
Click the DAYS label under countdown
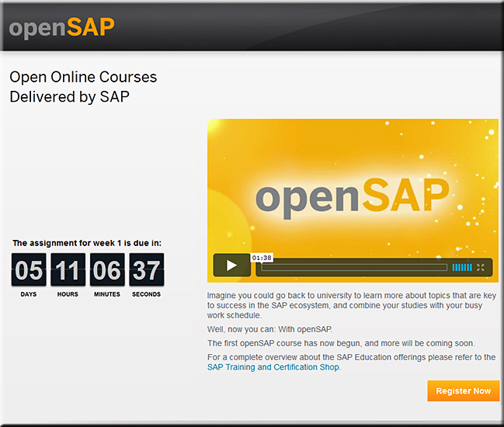29,294
